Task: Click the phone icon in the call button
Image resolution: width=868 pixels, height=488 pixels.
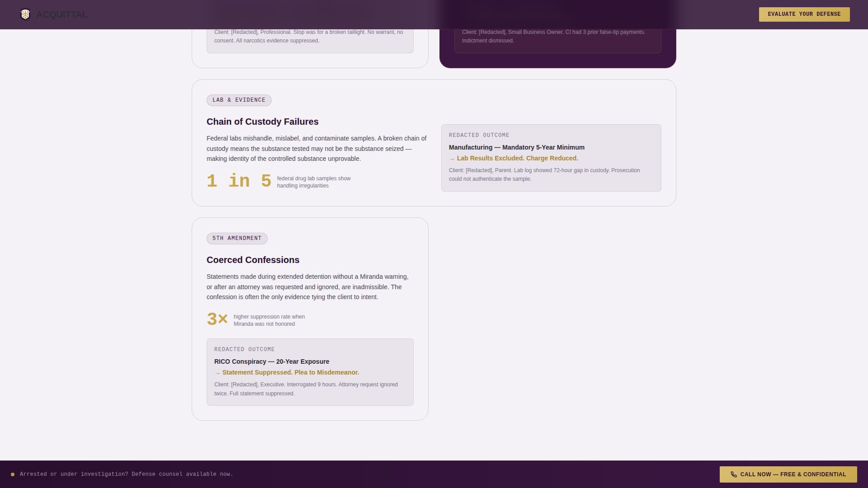Action: [733, 474]
